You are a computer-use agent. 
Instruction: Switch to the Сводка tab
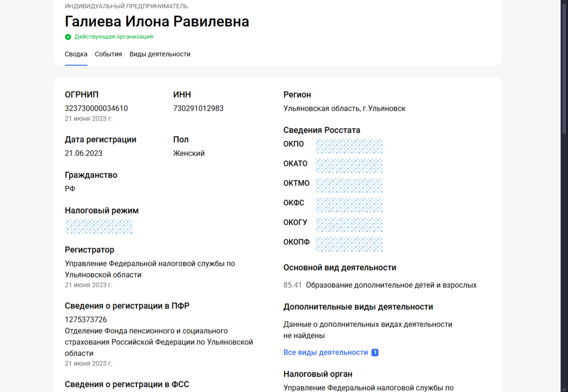point(76,54)
